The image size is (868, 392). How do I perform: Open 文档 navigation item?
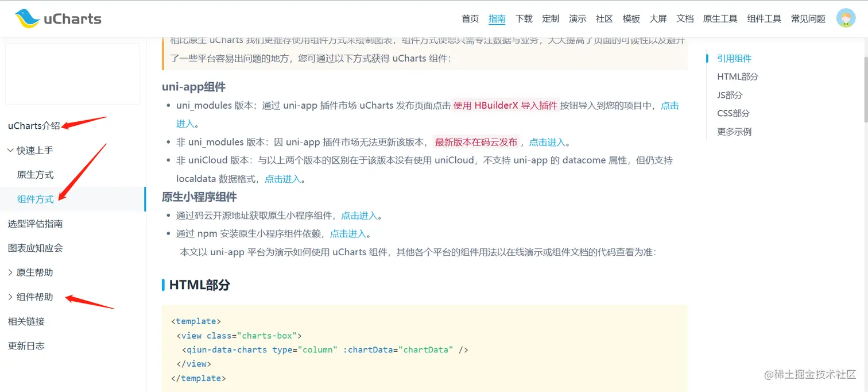click(x=685, y=19)
